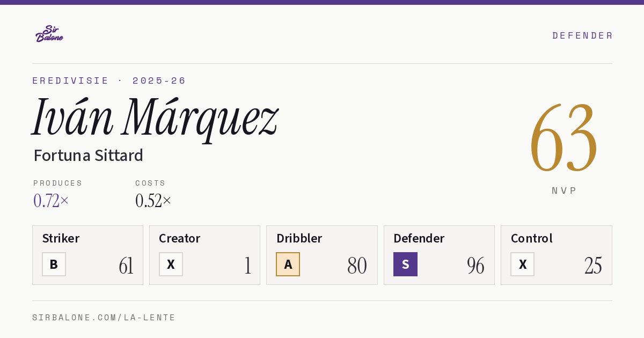Select the Creator stat card
Image resolution: width=644 pixels, height=338 pixels.
point(204,255)
